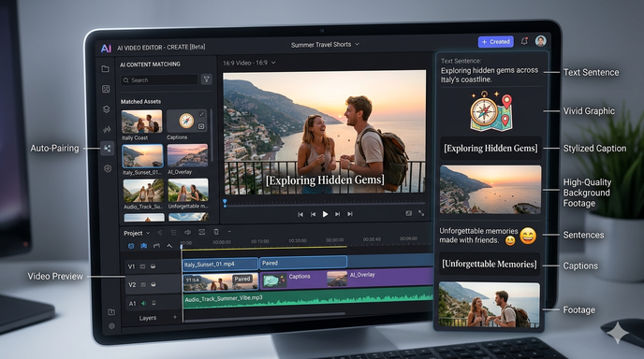Click the trash delete icon in timeline toolbar
The height and width of the screenshot is (359, 644).
[x=216, y=232]
